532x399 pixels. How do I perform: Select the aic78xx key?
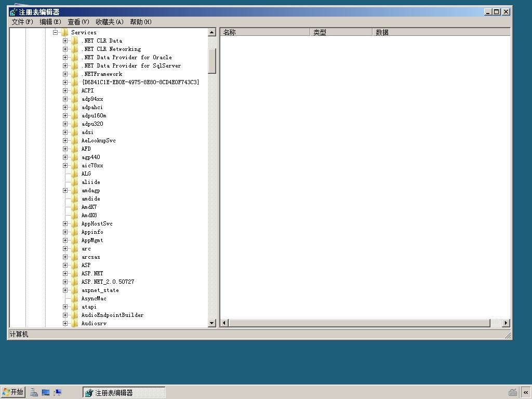92,166
